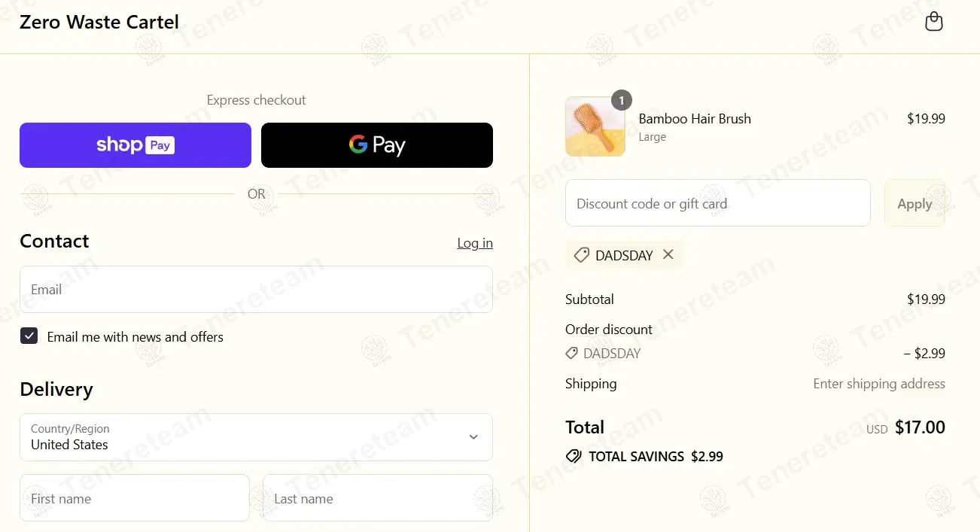
Task: Open the Log in link
Action: point(475,243)
